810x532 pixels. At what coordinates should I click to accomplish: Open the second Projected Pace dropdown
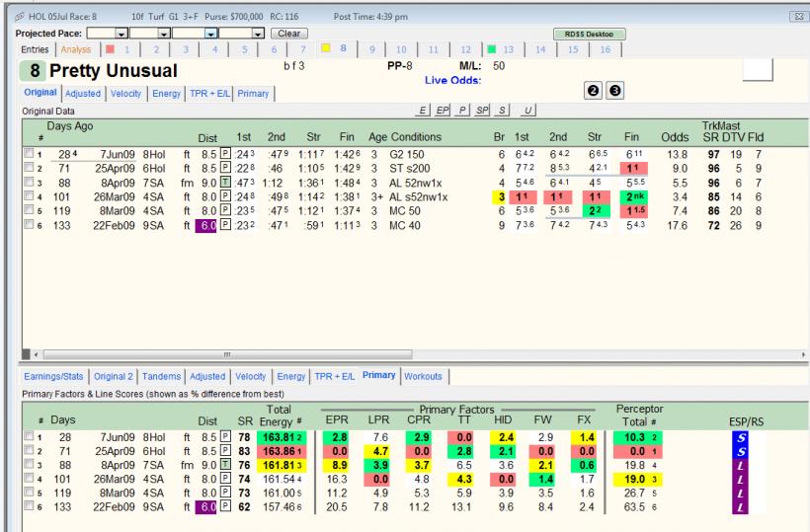click(164, 34)
